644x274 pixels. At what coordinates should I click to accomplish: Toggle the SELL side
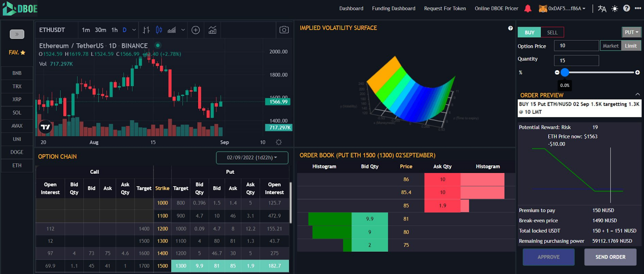click(552, 33)
